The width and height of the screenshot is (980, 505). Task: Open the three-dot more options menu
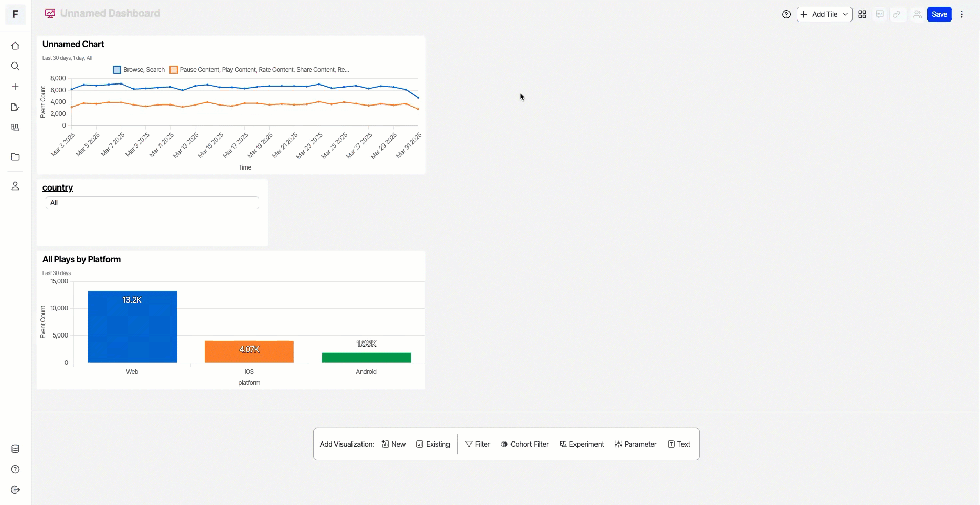pyautogui.click(x=962, y=14)
